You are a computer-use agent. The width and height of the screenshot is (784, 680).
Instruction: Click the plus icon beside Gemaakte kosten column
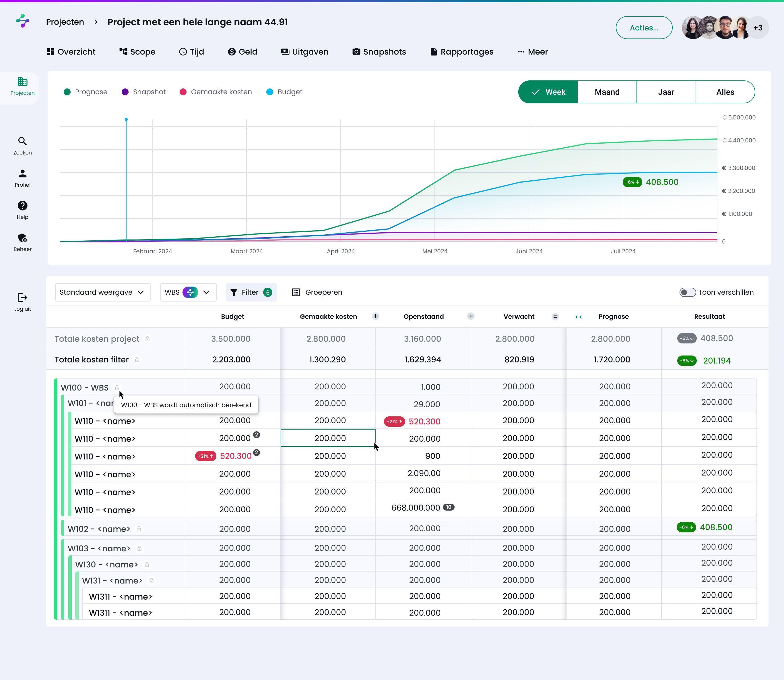click(x=376, y=316)
